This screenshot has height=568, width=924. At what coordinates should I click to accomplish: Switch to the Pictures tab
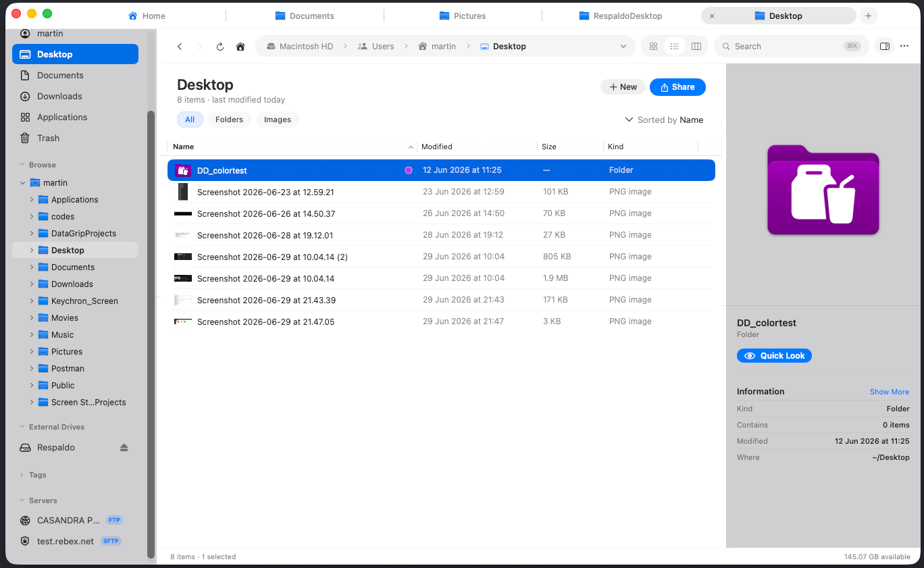click(x=463, y=16)
